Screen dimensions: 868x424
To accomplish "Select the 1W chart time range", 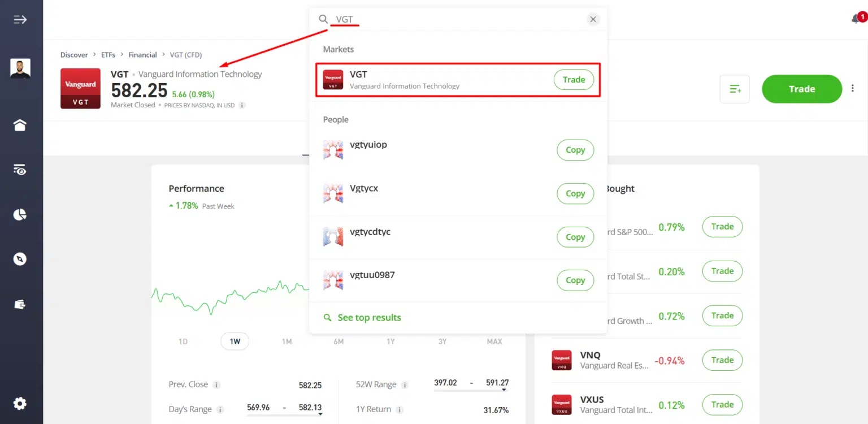I will (235, 341).
